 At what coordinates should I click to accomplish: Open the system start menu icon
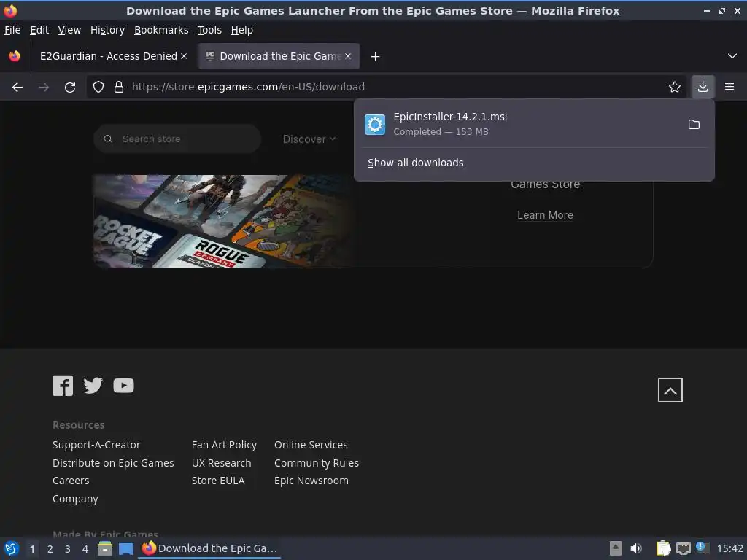pyautogui.click(x=12, y=548)
